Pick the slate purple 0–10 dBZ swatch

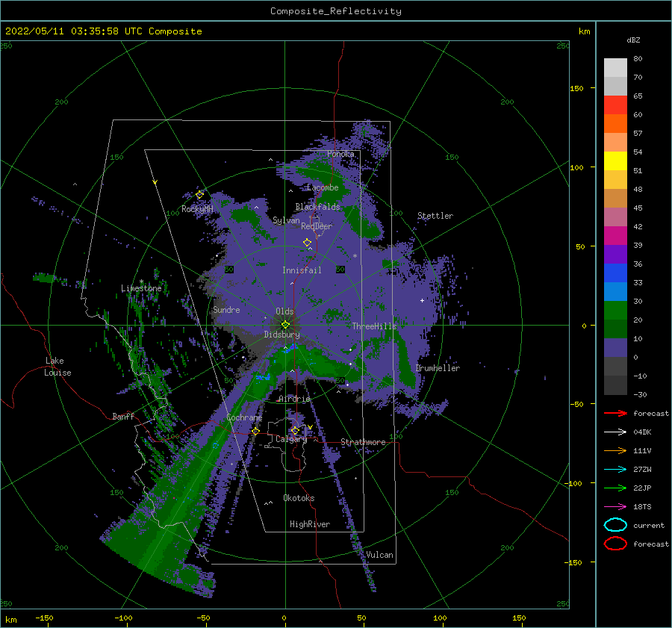[615, 347]
